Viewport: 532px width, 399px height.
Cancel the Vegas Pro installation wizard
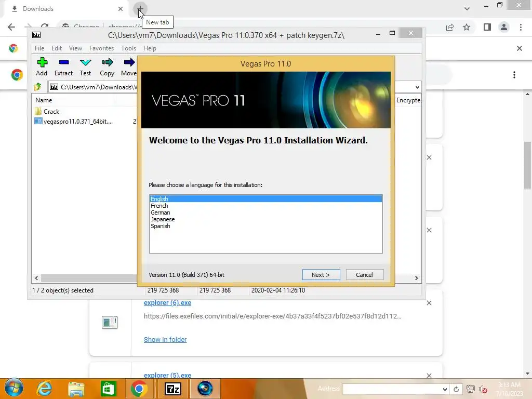[x=364, y=274]
